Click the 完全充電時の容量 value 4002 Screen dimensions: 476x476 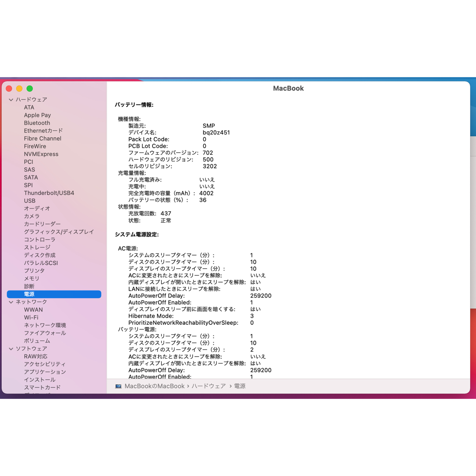point(206,193)
